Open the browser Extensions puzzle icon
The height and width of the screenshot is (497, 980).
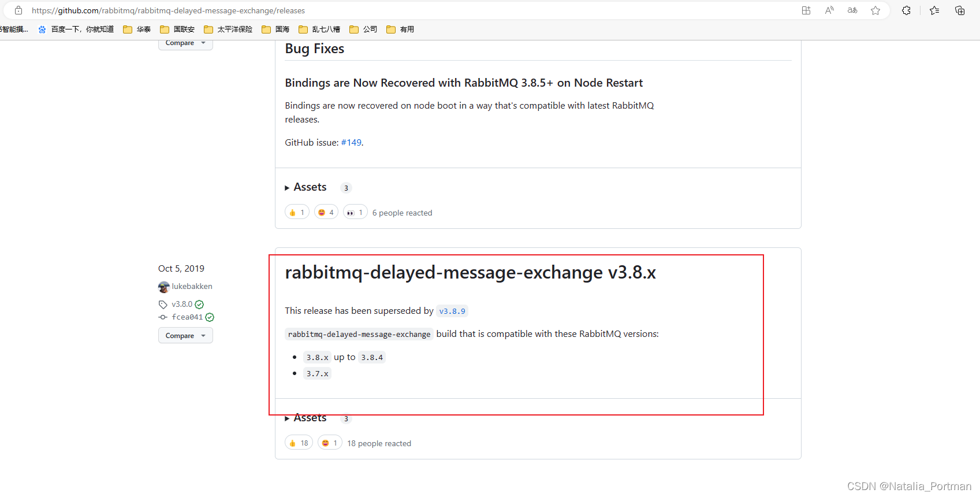906,10
